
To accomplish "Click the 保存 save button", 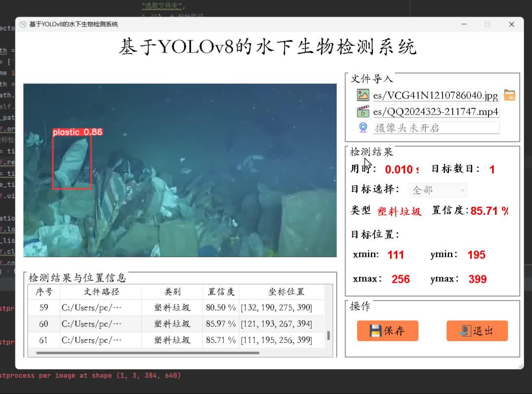I will click(x=387, y=331).
